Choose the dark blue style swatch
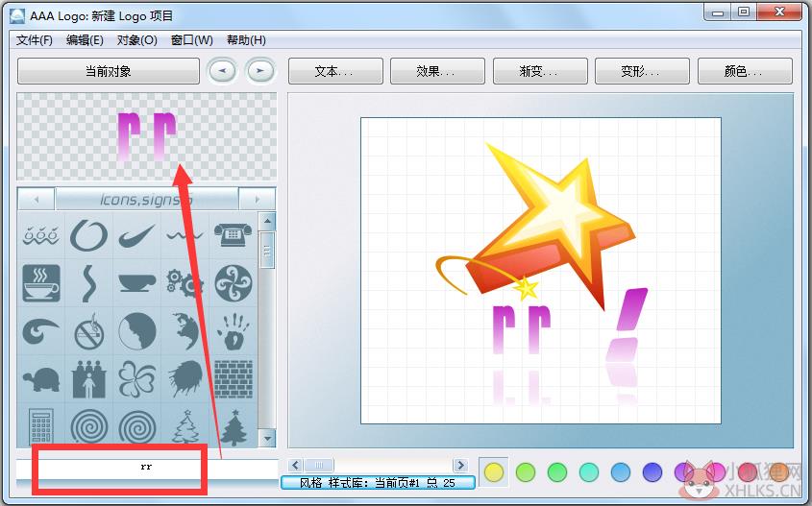 click(652, 471)
